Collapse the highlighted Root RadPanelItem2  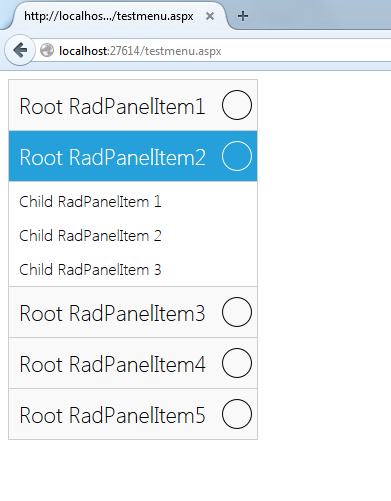[133, 156]
